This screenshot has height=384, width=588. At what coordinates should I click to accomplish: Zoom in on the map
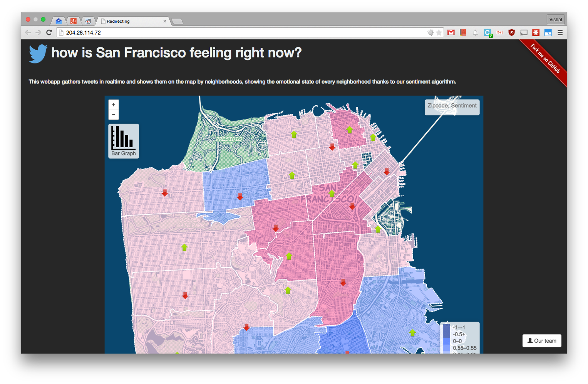(x=114, y=105)
